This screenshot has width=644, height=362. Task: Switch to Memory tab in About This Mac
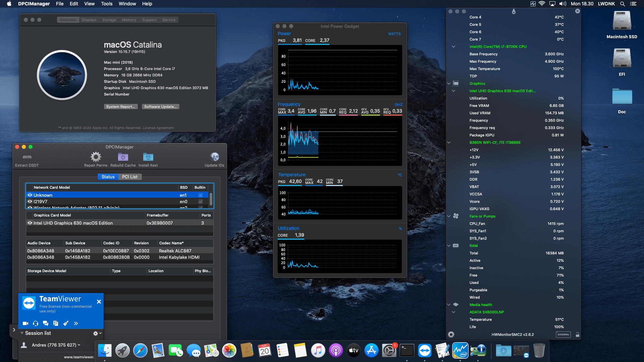129,20
